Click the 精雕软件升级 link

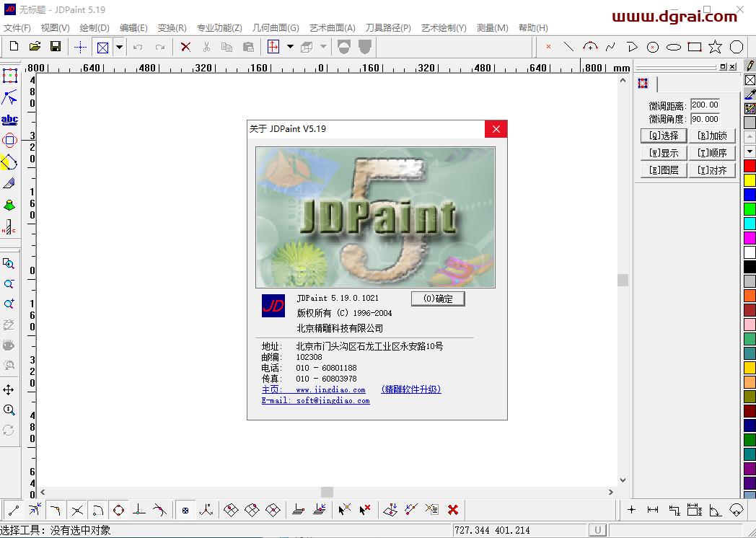(x=410, y=389)
